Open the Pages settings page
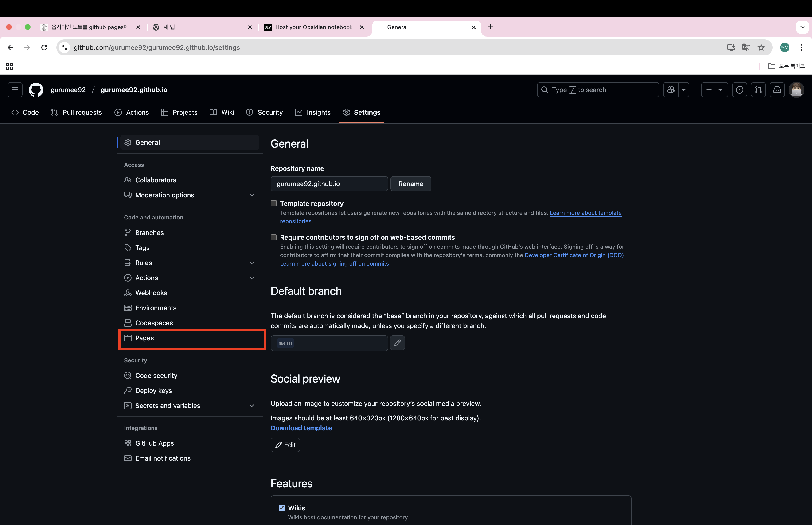Image resolution: width=812 pixels, height=525 pixels. click(189, 338)
